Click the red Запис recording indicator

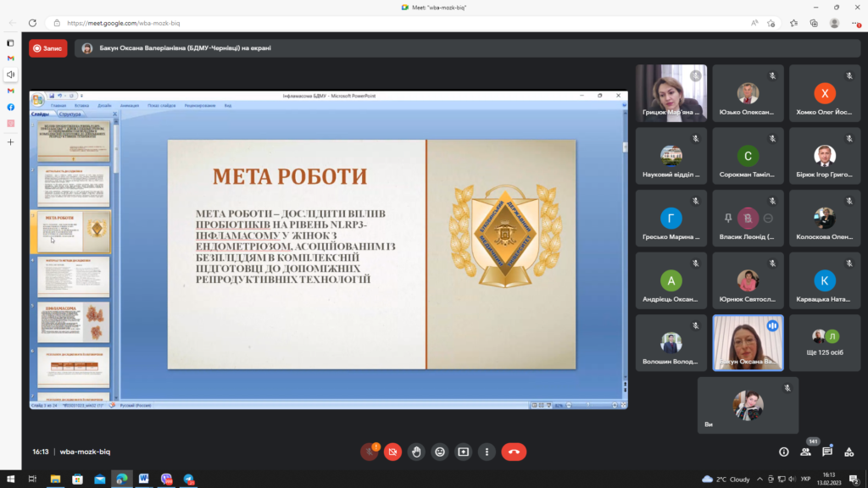[48, 48]
